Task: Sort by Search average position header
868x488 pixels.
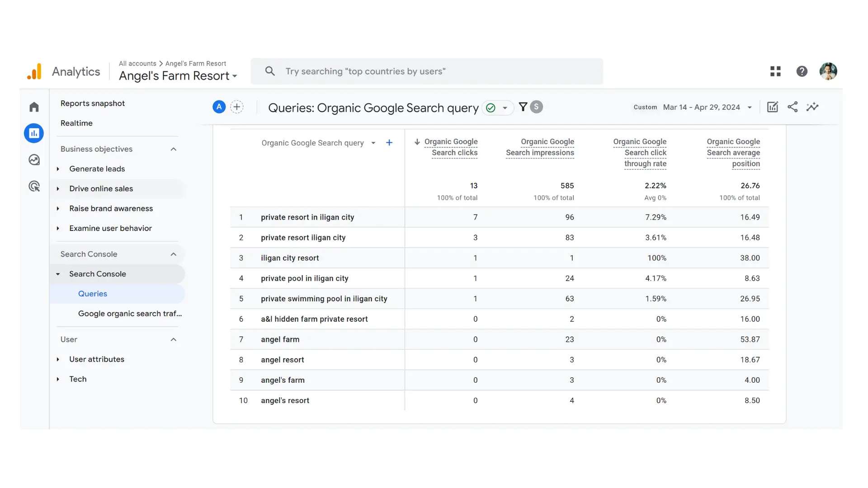Action: [x=733, y=153]
